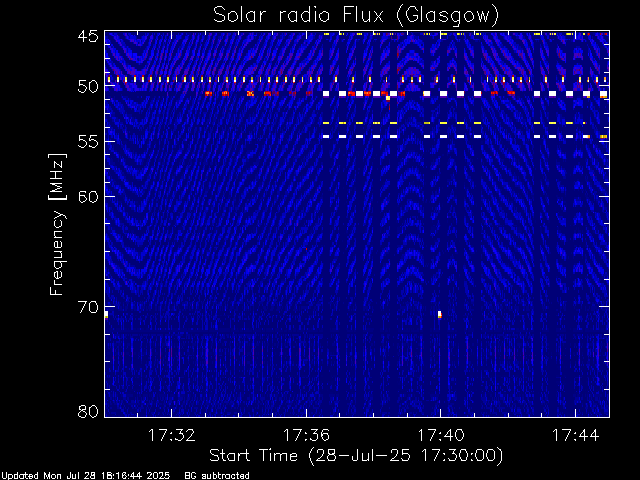Select the 45 frequency tick label

coord(88,36)
